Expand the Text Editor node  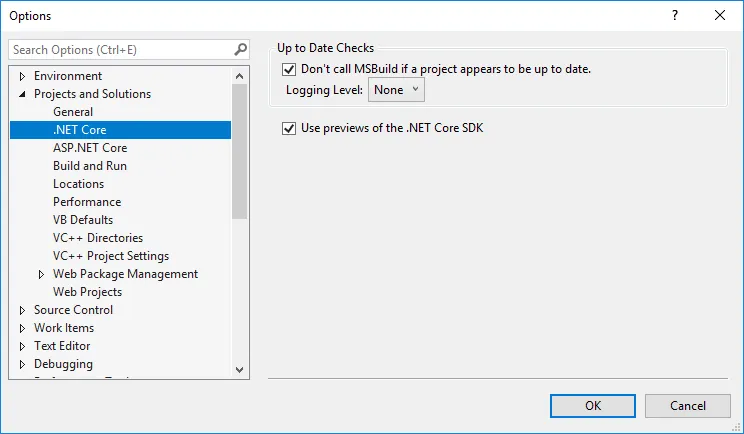[23, 346]
